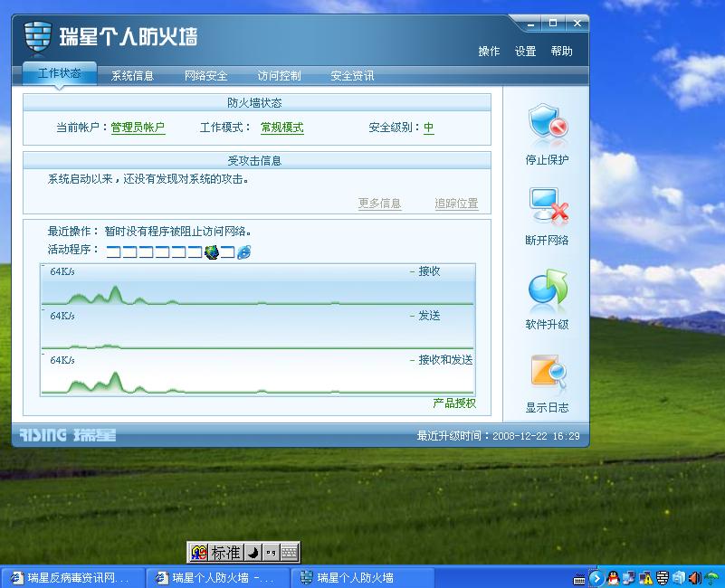The image size is (725, 588).
Task: Click the 防火墙状态 section header
Action: (x=257, y=102)
